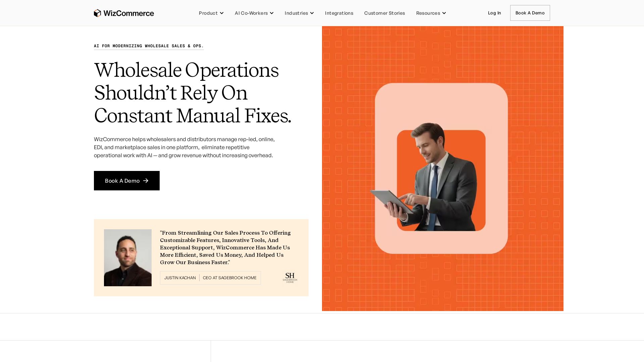Click the Sagebrook Home SH logo
This screenshot has width=644, height=362.
290,278
